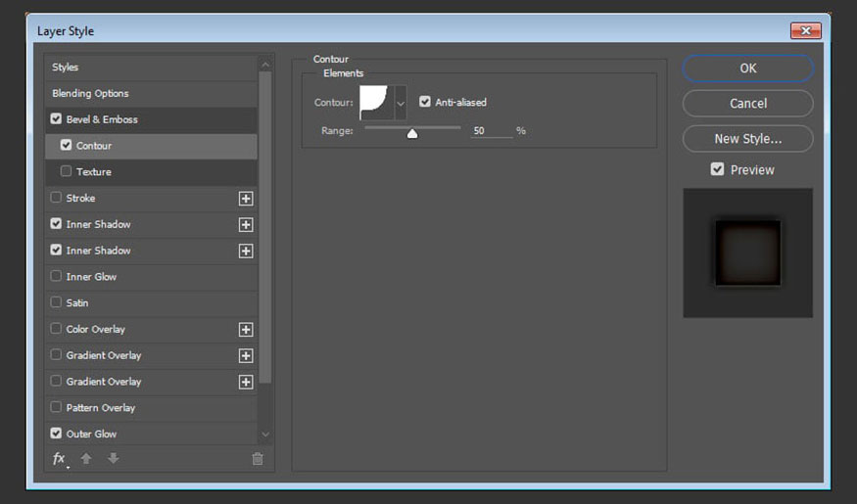Enable the Pattern Overlay checkbox
Screen dimensions: 857x504
(x=56, y=407)
